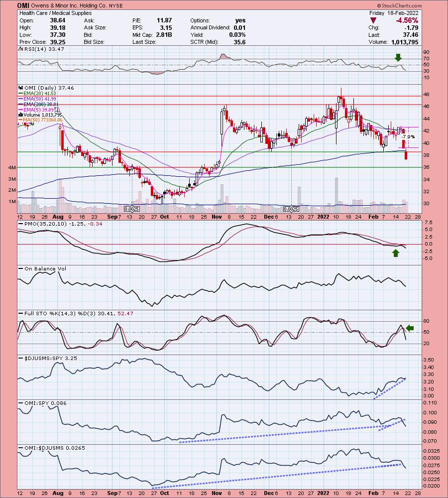Click the MA(50) 773368.06 volume average legend
Image resolution: width=448 pixels, height=498 pixels.
[41, 120]
